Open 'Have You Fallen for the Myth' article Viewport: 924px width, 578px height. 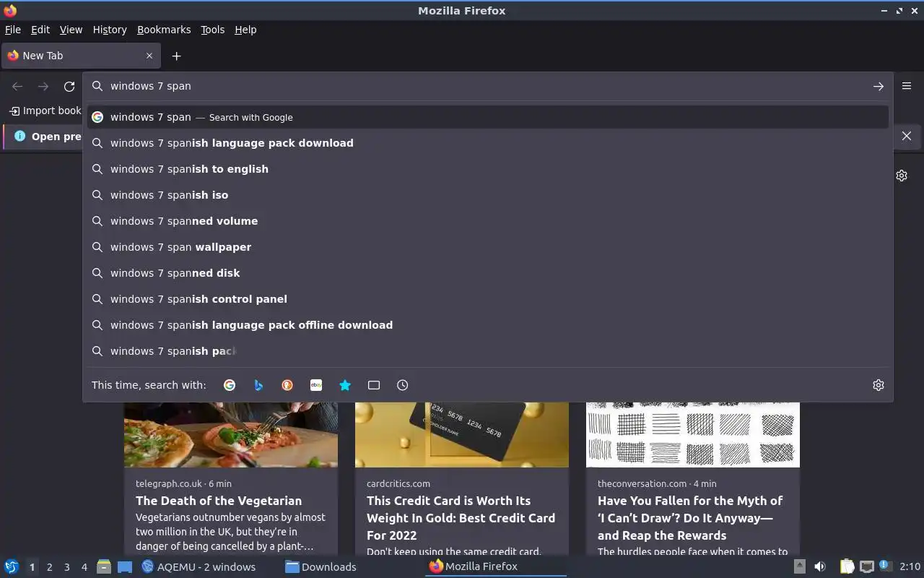point(690,518)
